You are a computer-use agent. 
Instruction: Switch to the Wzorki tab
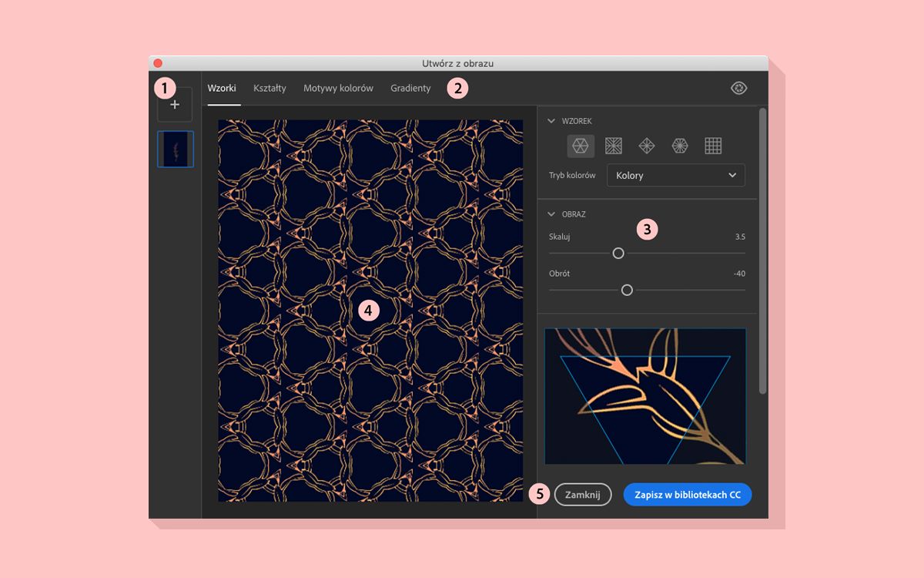pyautogui.click(x=222, y=88)
